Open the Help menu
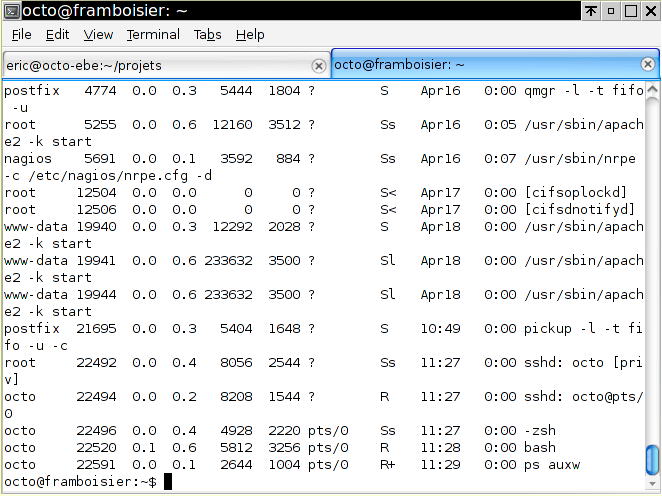This screenshot has height=496, width=662. [x=250, y=34]
